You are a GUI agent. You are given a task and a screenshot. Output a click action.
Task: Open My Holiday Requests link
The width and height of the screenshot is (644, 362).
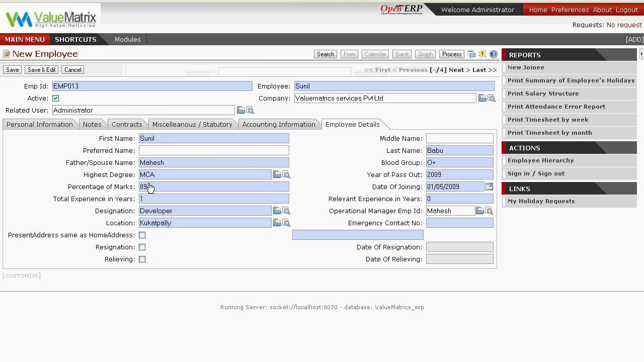(541, 201)
